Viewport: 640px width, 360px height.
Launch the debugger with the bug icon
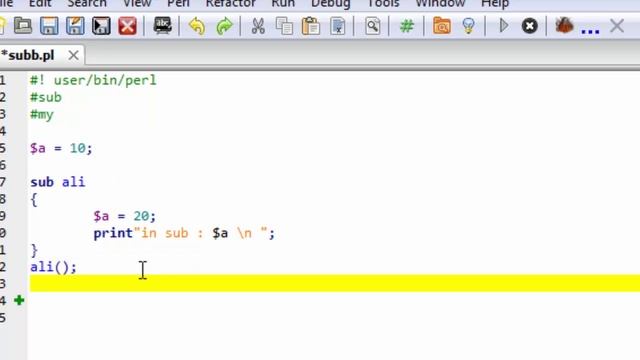coord(564,26)
